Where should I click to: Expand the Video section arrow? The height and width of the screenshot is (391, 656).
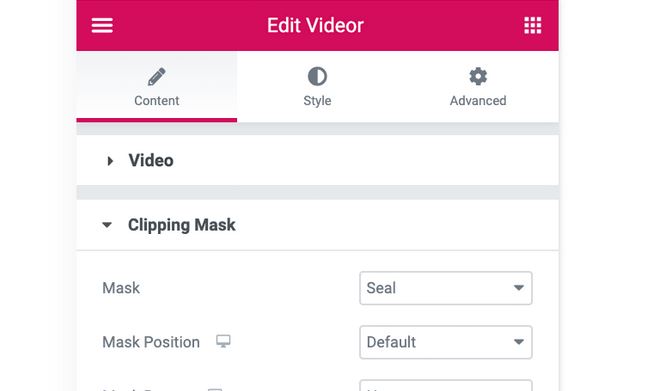pyautogui.click(x=110, y=161)
